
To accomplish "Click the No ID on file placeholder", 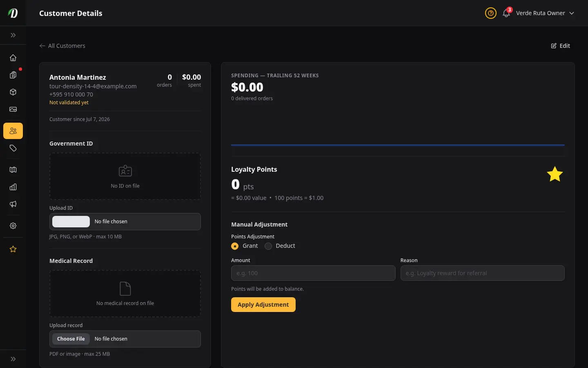I will coord(125,176).
